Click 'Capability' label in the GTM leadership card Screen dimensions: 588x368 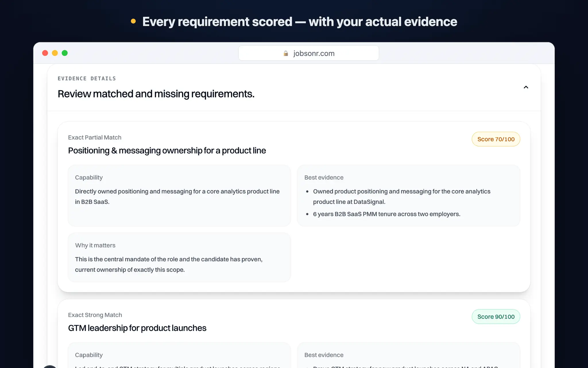coord(89,355)
